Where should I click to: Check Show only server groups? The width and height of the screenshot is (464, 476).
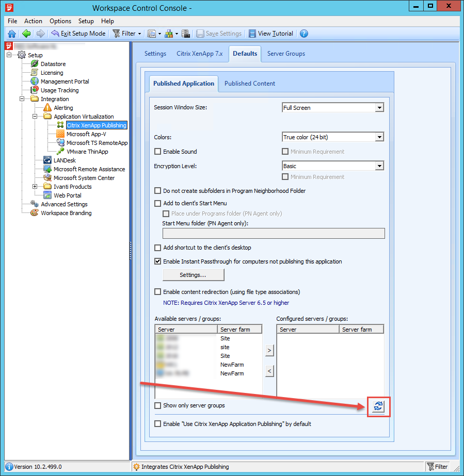(x=158, y=406)
